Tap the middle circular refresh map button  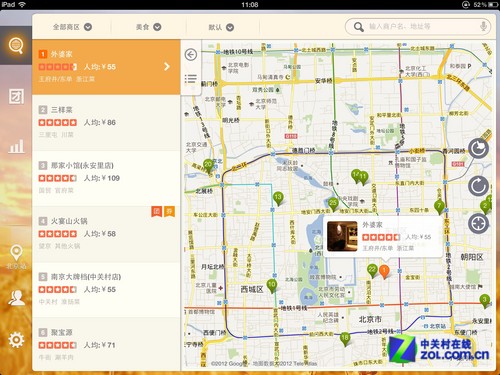click(478, 186)
